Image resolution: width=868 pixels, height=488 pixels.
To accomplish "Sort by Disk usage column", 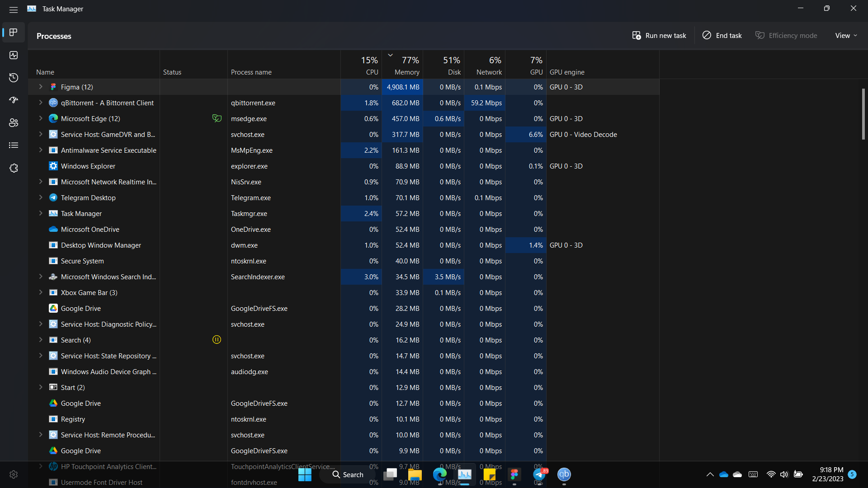I will pos(443,64).
